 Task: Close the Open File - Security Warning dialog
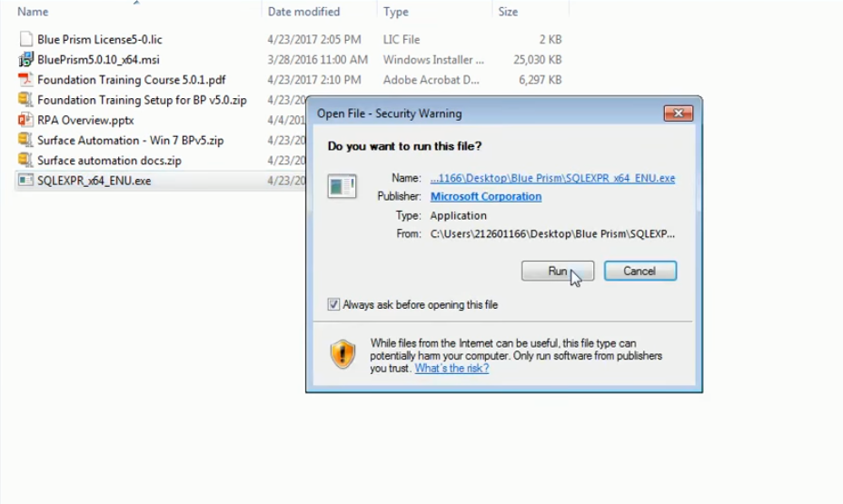click(678, 114)
